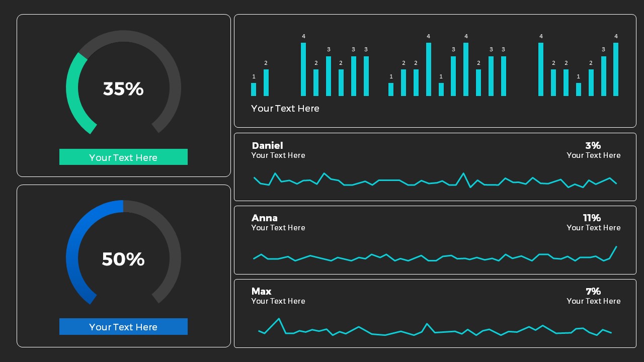Viewport: 644px width, 362px height.
Task: Click the green Your Text Here button
Action: (123, 157)
